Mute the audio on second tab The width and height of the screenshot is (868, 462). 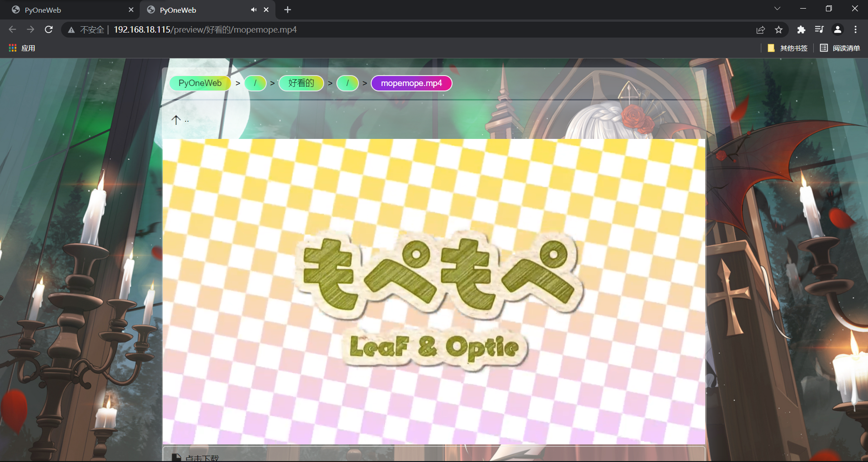pyautogui.click(x=254, y=10)
